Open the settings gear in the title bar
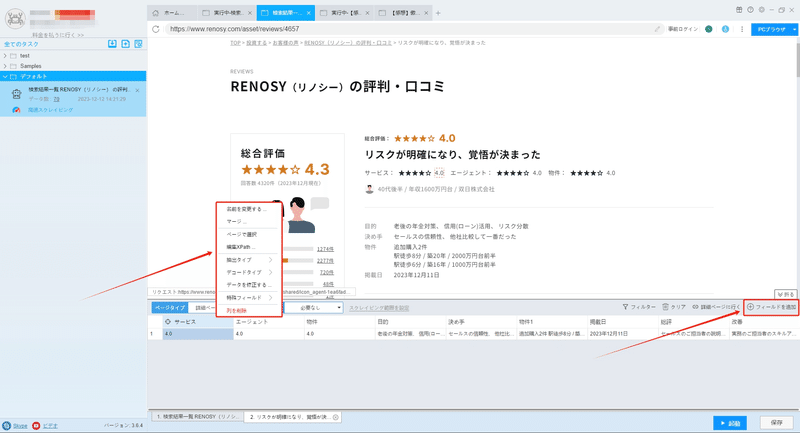 point(761,10)
